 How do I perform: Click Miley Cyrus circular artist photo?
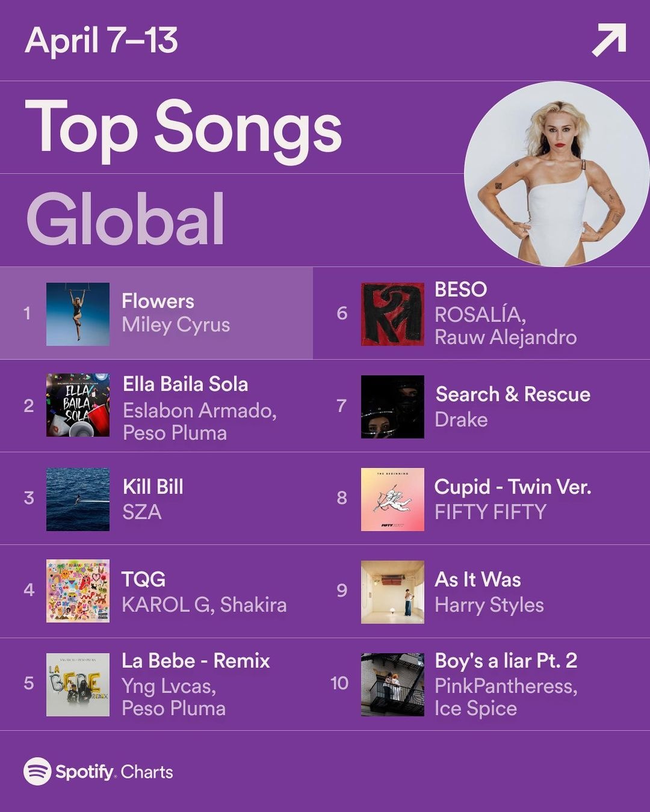pyautogui.click(x=557, y=174)
